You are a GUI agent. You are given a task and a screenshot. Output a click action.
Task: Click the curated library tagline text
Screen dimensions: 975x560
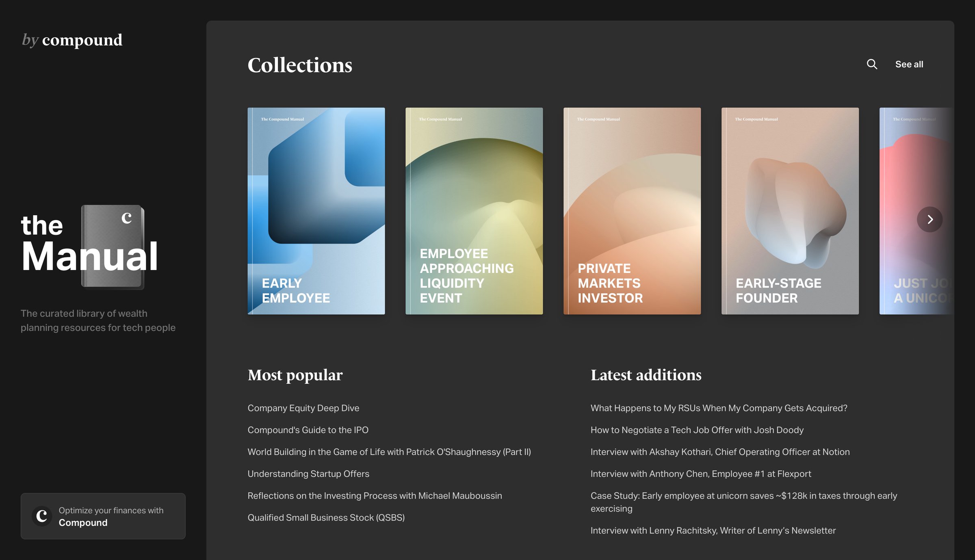pos(98,320)
